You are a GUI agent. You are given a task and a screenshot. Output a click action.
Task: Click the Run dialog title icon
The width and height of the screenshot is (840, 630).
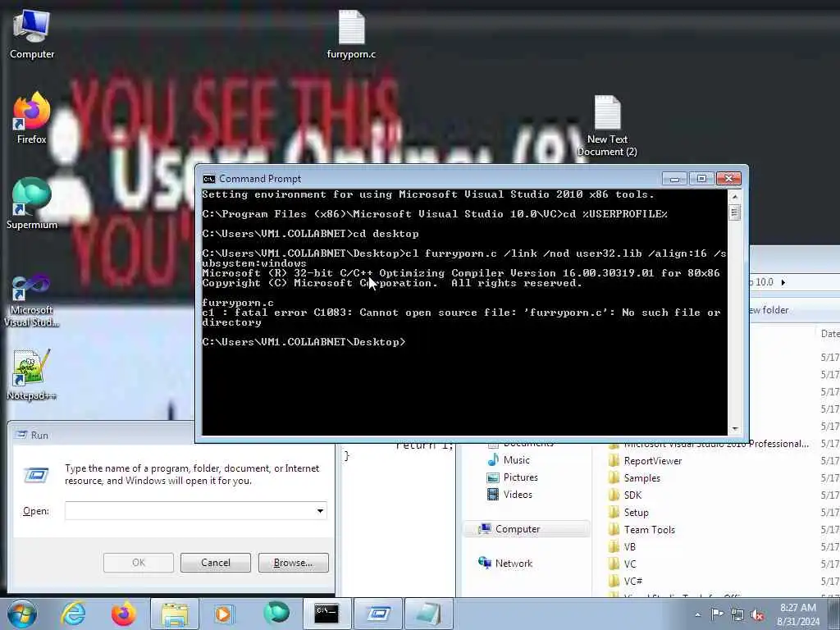(x=21, y=435)
